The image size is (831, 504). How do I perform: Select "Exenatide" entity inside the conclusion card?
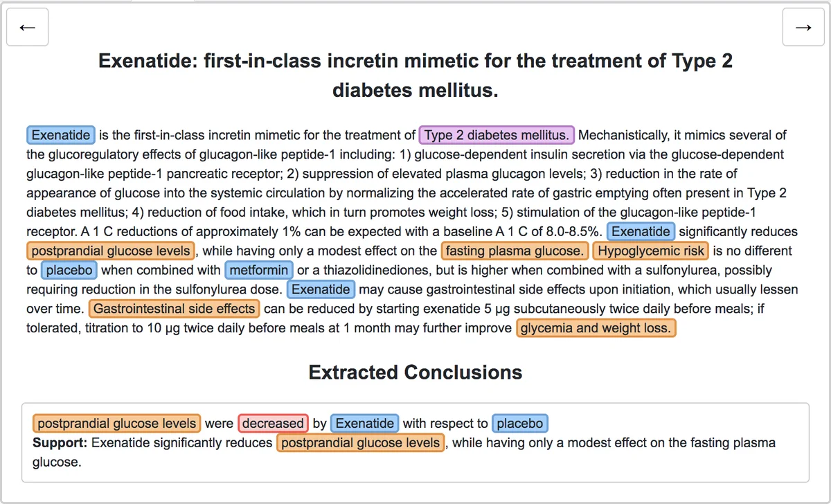(x=364, y=422)
